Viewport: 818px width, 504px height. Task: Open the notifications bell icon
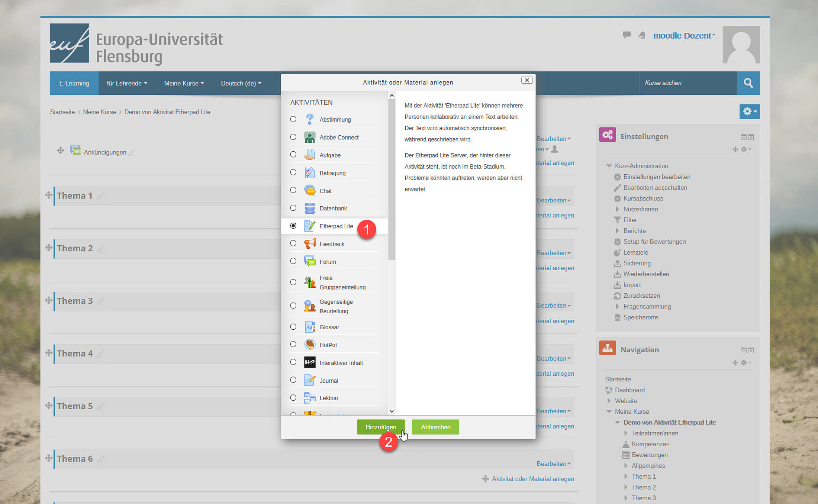[x=642, y=36]
